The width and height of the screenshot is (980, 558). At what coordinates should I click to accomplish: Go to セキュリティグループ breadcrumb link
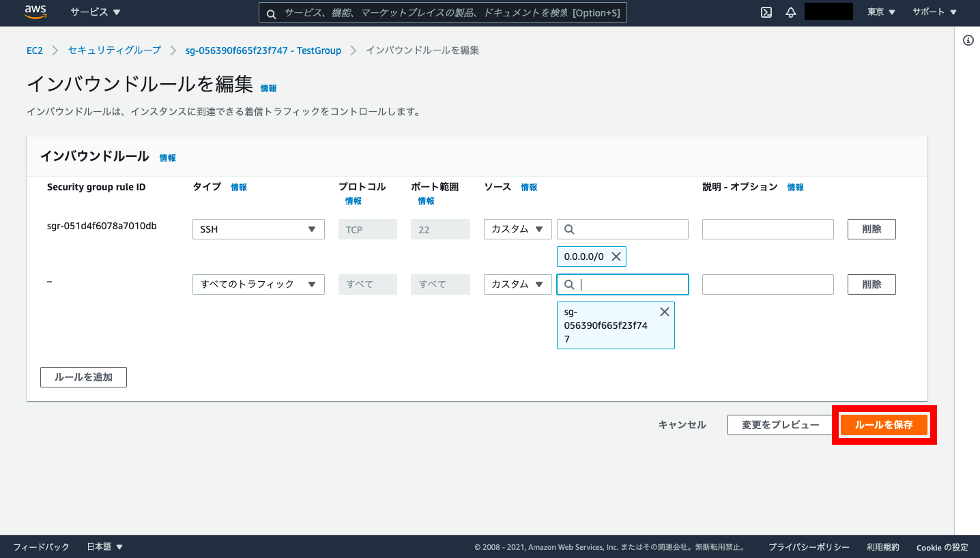(x=115, y=50)
